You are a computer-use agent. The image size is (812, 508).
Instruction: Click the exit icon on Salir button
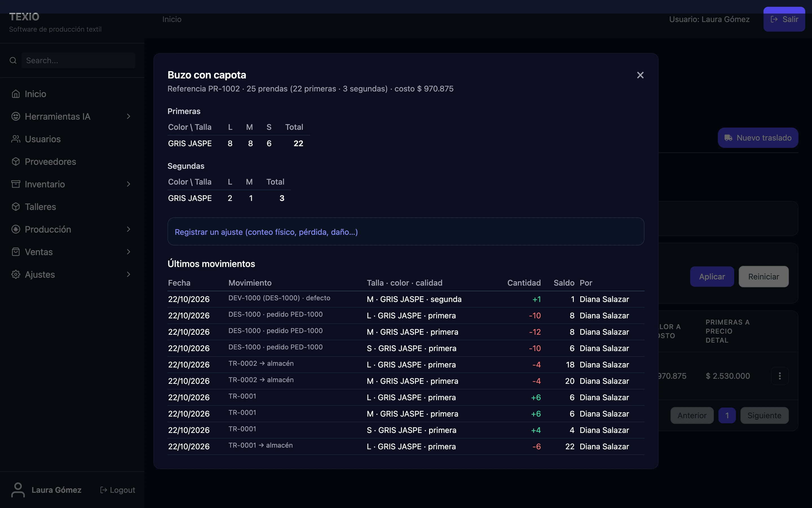click(x=774, y=19)
